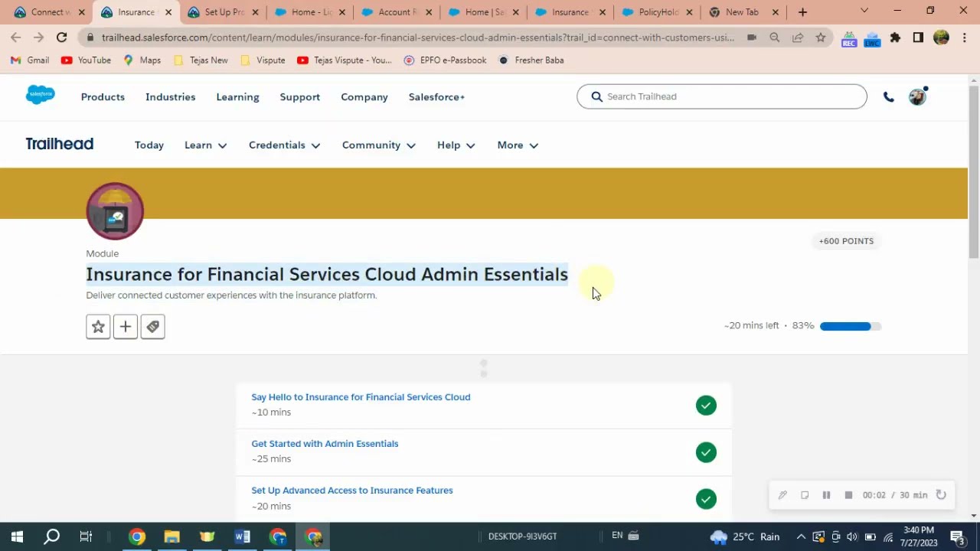Viewport: 980px width, 551px height.
Task: Open the Industries menu
Action: (171, 97)
